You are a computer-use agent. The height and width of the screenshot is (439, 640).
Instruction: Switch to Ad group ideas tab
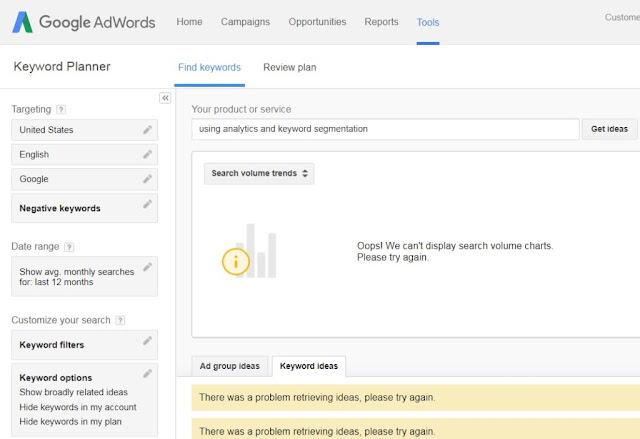click(229, 366)
